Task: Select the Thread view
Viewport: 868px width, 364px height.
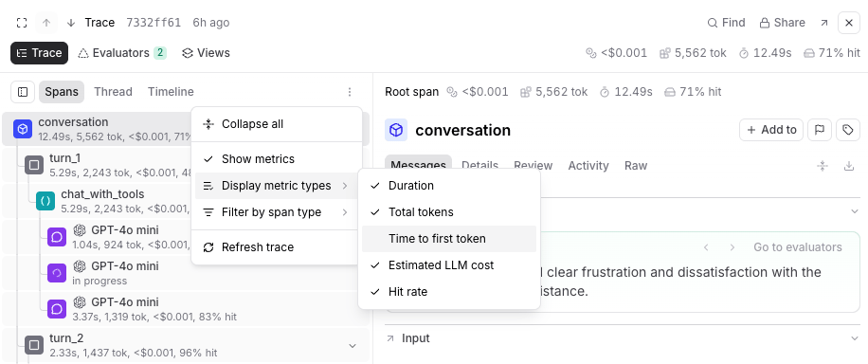Action: [x=113, y=92]
